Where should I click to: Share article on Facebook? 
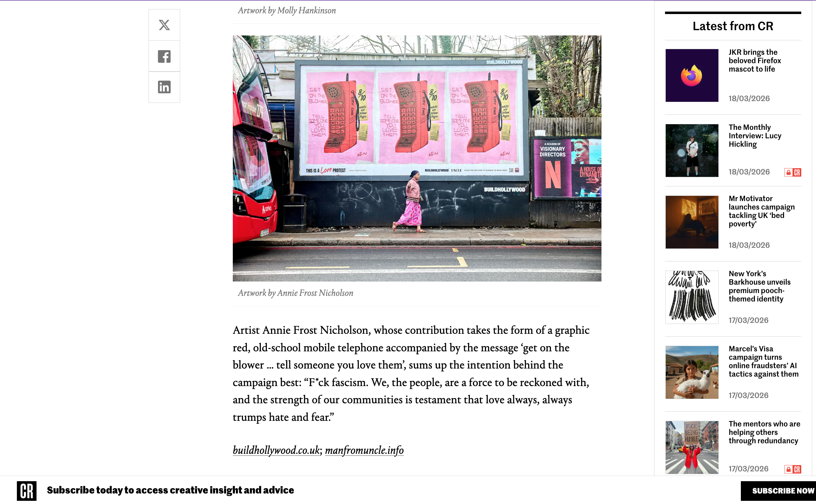(x=164, y=56)
